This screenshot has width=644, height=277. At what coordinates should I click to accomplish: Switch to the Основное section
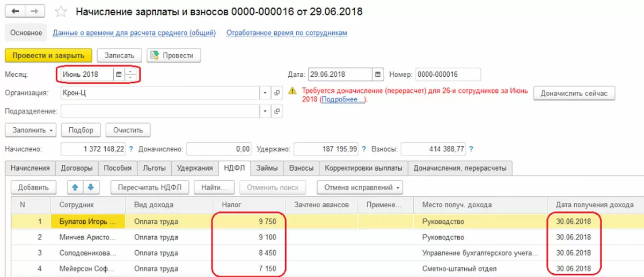[26, 33]
